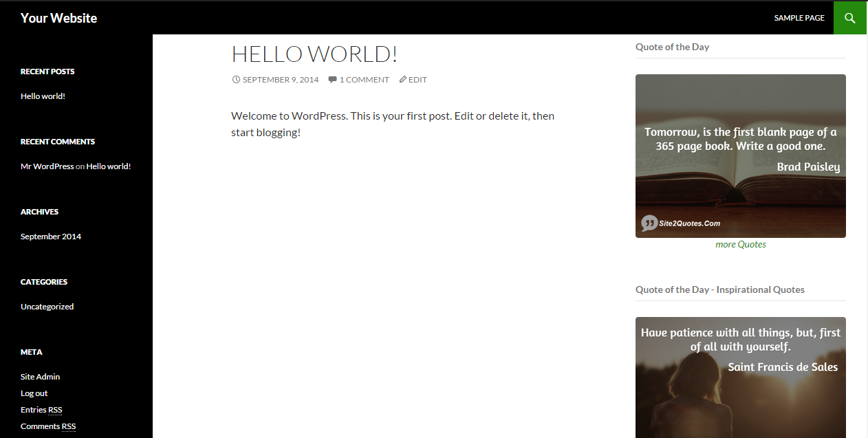The image size is (868, 438).
Task: Click the clock icon beside post date
Action: click(236, 80)
